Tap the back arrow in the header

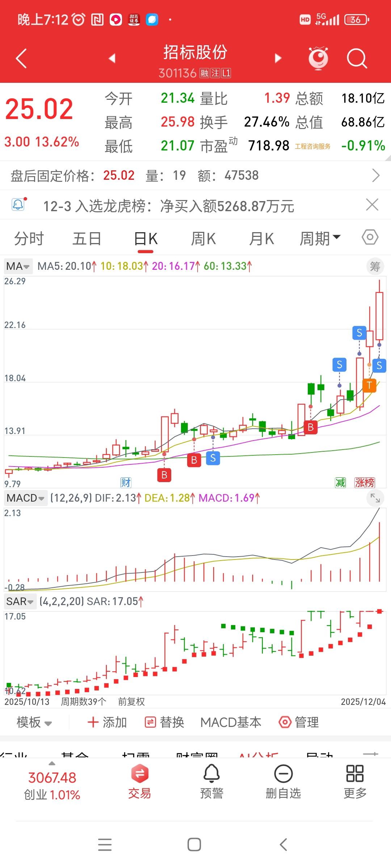coord(21,58)
